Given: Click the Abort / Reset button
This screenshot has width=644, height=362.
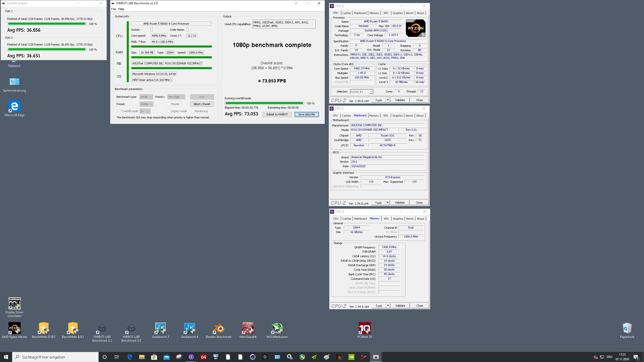Looking at the screenshot, I should pos(202,104).
